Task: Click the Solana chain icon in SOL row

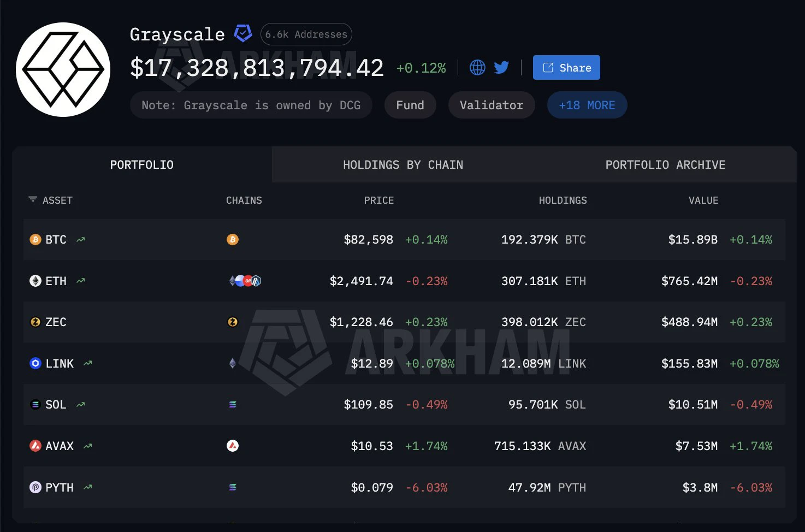Action: 233,405
